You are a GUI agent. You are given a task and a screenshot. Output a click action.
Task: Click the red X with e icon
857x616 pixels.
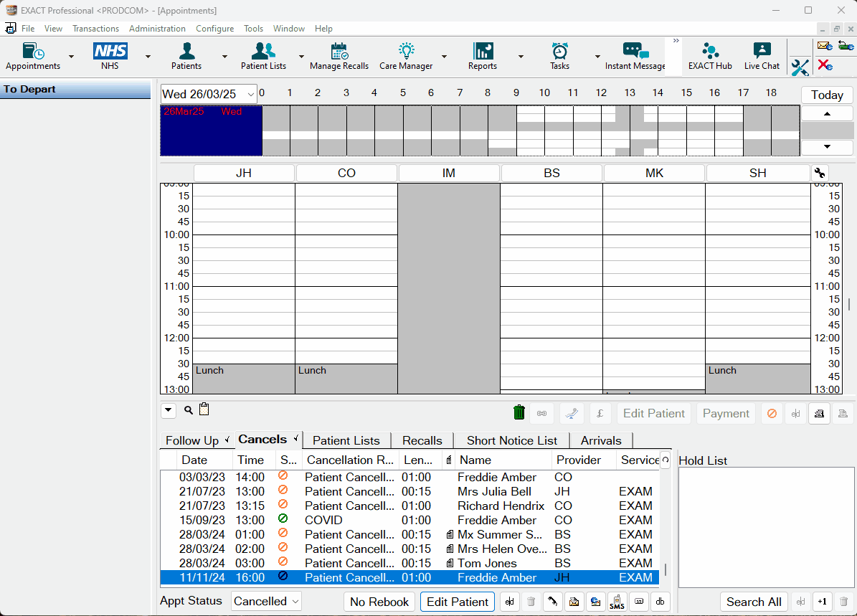click(x=825, y=65)
